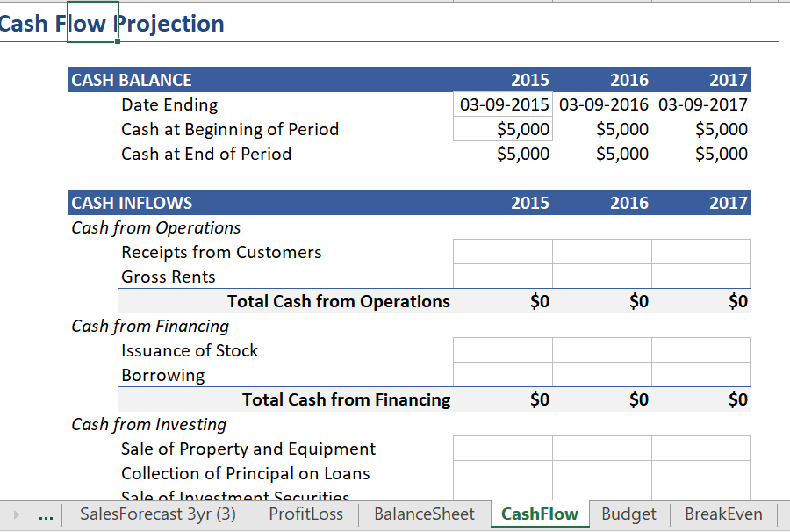Select 2017 Issuance of Stock cell
The image size is (790, 532).
coord(701,350)
